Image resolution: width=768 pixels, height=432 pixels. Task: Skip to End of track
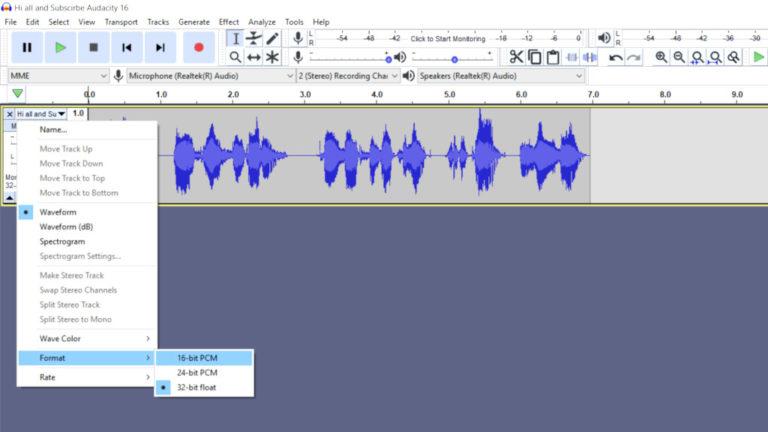click(x=160, y=47)
